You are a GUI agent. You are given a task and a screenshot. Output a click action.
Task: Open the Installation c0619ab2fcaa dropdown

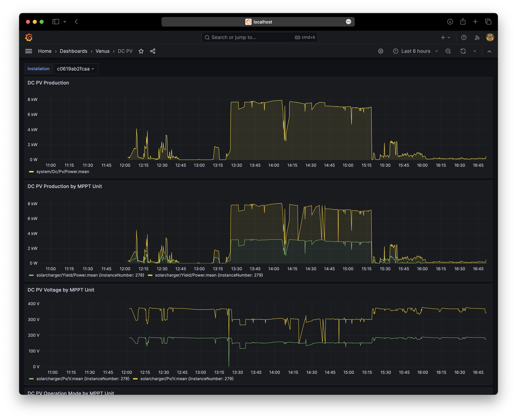(x=76, y=69)
